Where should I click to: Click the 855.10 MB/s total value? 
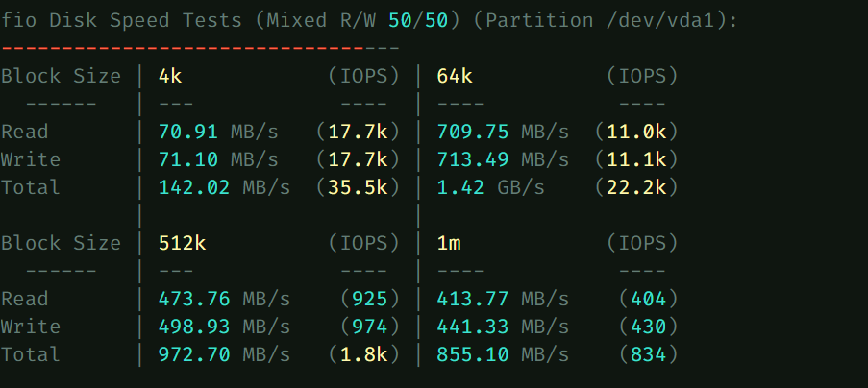coord(503,354)
